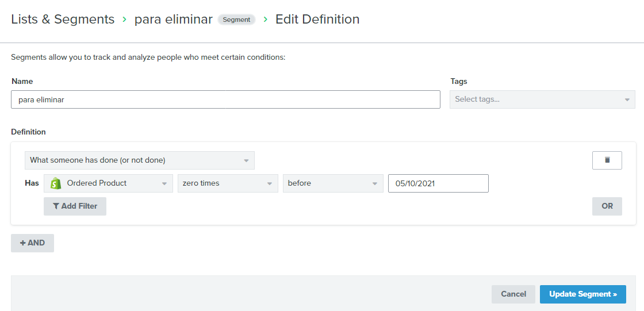Screen dimensions: 644x311
Task: Open the Select tags dropdown
Action: tap(543, 99)
